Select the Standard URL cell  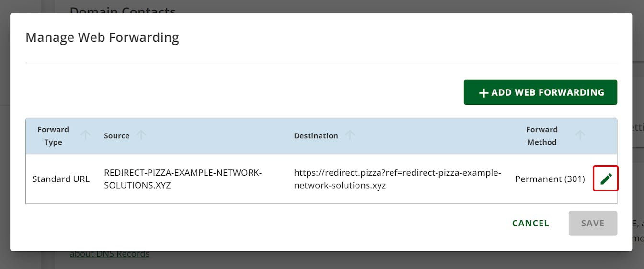[x=61, y=179]
